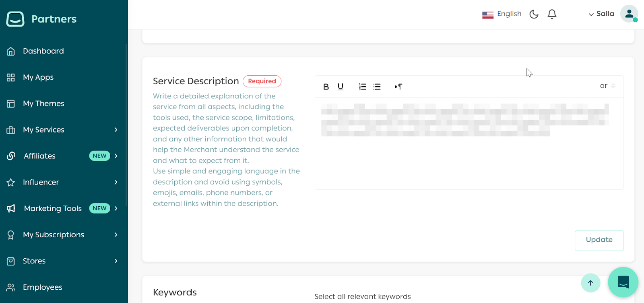644x303 pixels.
Task: Click inside the service description text area
Action: coord(469,161)
